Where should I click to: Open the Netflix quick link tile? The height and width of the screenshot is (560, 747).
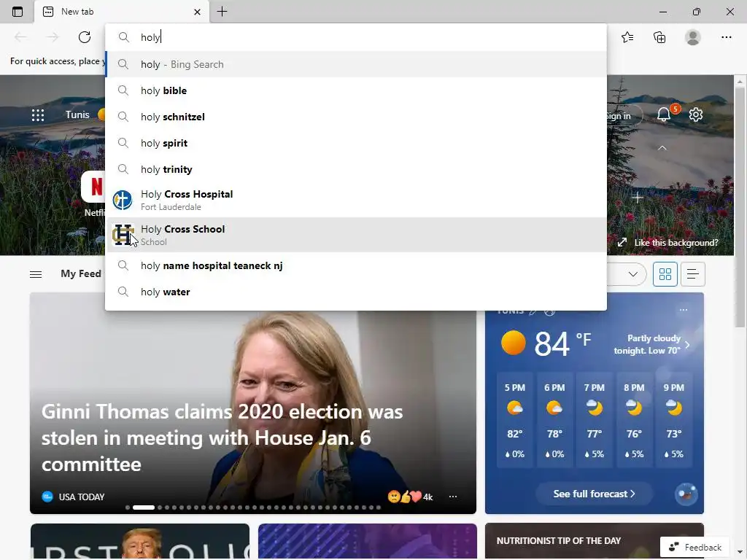pyautogui.click(x=94, y=194)
